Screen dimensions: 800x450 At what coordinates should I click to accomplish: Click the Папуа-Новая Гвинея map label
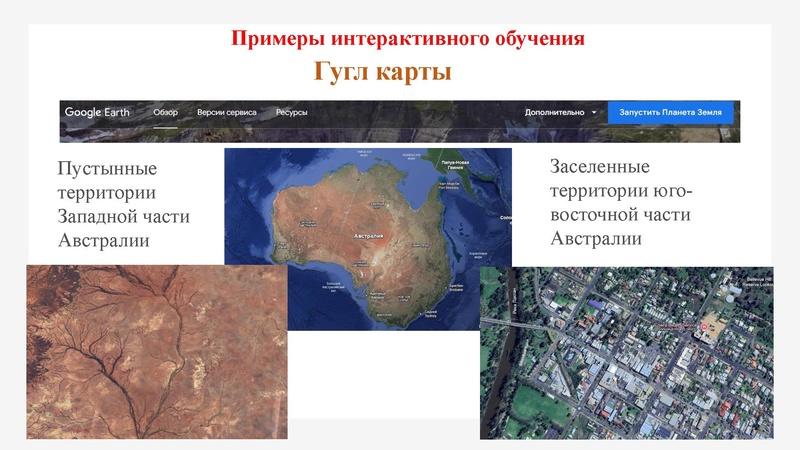[x=456, y=165]
